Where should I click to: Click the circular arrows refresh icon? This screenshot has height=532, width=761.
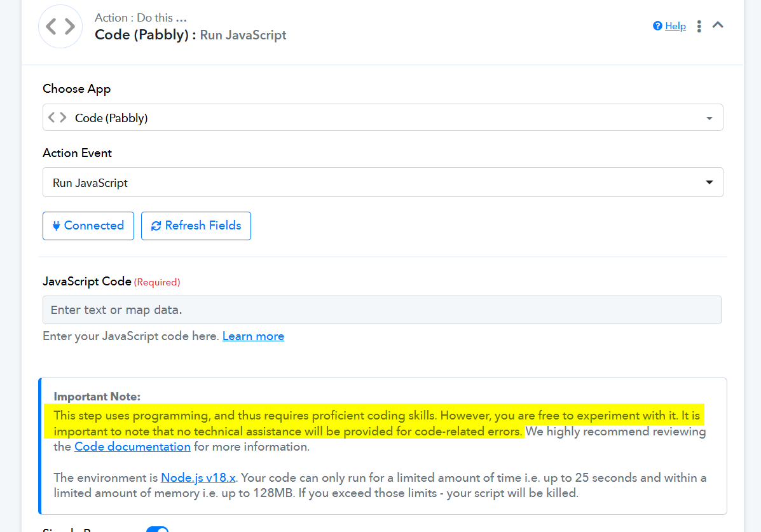(156, 226)
